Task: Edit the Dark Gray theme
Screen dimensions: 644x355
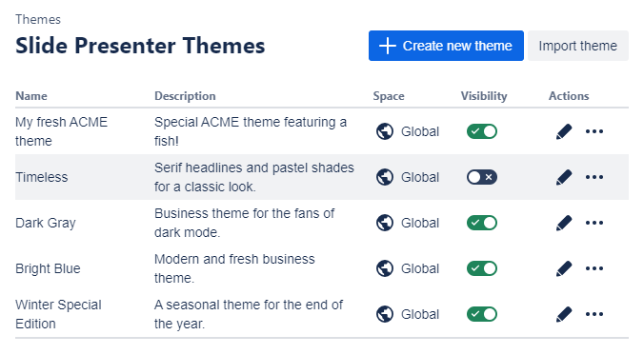Action: click(x=564, y=223)
